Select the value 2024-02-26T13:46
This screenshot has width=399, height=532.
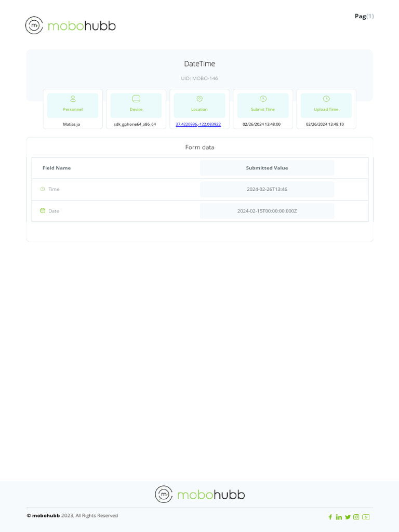[x=267, y=189]
